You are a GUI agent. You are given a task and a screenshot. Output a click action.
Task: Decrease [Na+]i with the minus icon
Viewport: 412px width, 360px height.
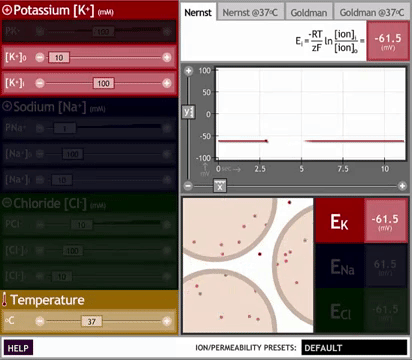point(40,180)
